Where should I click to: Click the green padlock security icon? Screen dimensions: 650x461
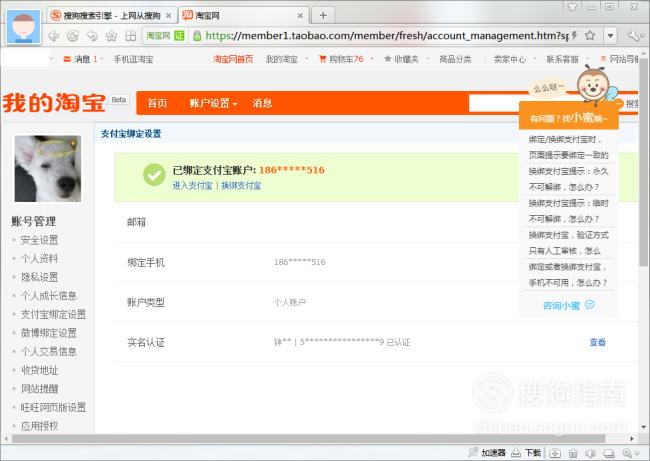click(x=197, y=36)
